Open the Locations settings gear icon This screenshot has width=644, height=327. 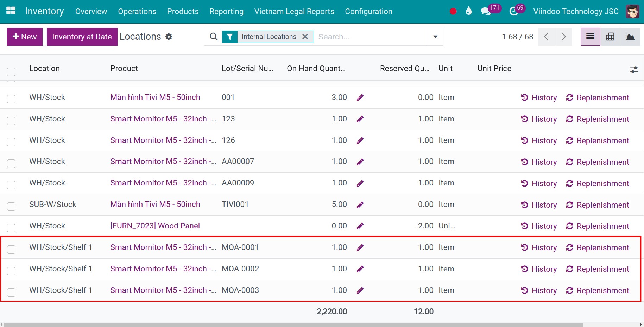tap(169, 36)
